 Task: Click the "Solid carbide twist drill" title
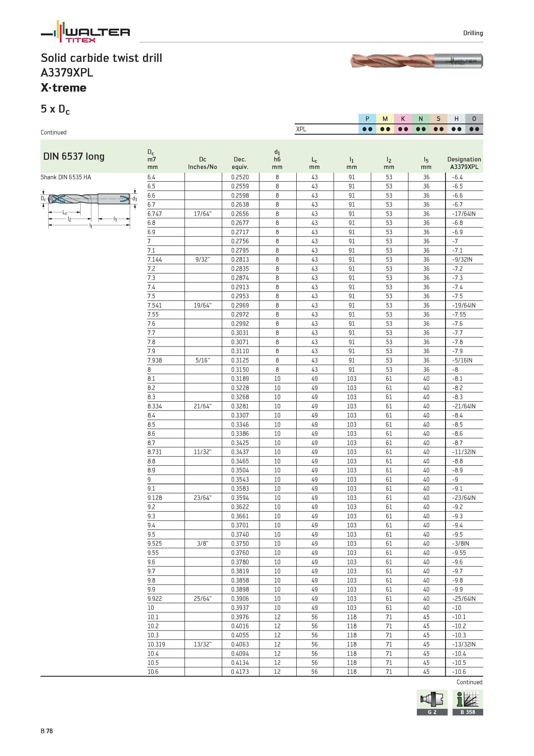pos(101,58)
